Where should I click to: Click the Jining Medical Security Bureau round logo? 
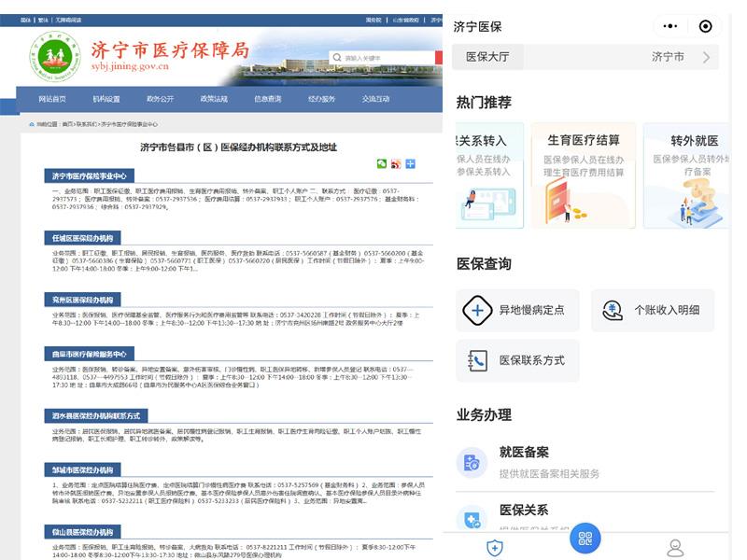tap(54, 57)
